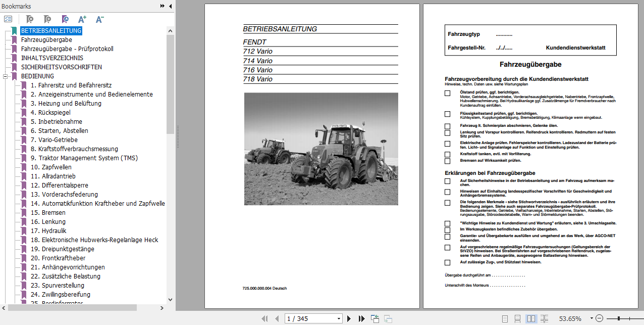This screenshot has height=325, width=644.
Task: Click the add new bookmark icon
Action: [x=47, y=19]
